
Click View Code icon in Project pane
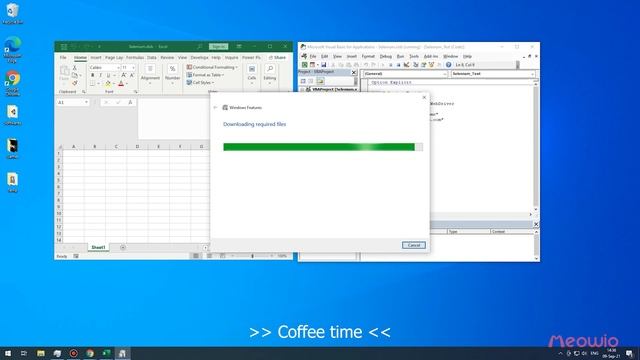pyautogui.click(x=303, y=81)
